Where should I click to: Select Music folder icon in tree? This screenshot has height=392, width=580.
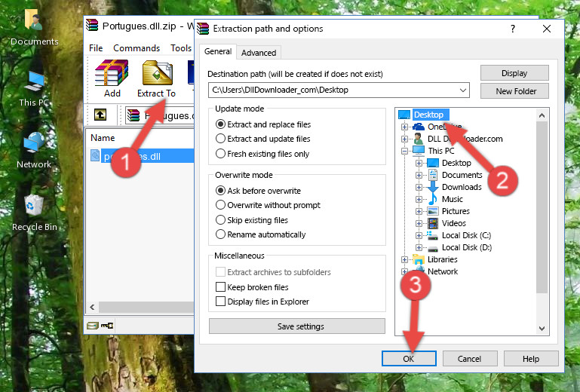pyautogui.click(x=432, y=199)
